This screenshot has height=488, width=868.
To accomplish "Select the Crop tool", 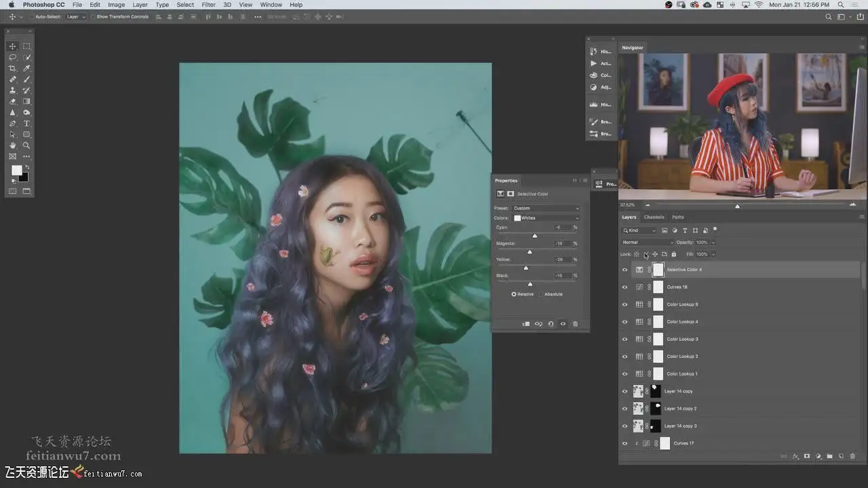I will pos(12,68).
